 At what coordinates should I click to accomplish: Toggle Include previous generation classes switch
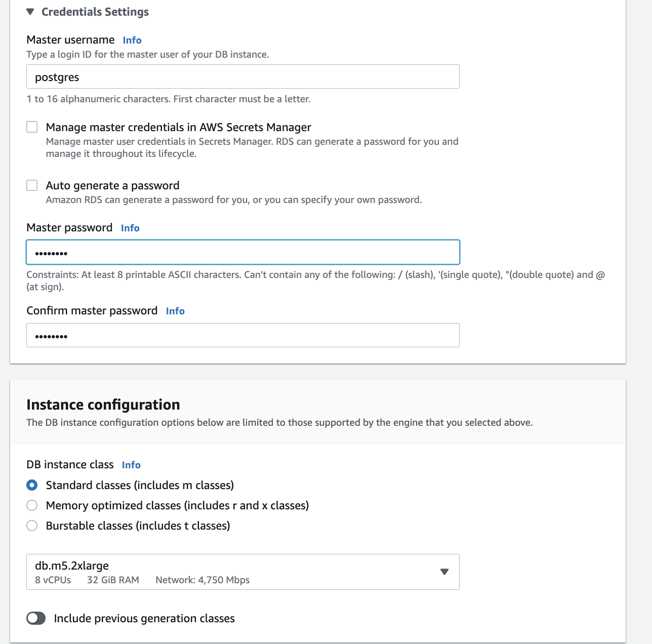pyautogui.click(x=36, y=618)
